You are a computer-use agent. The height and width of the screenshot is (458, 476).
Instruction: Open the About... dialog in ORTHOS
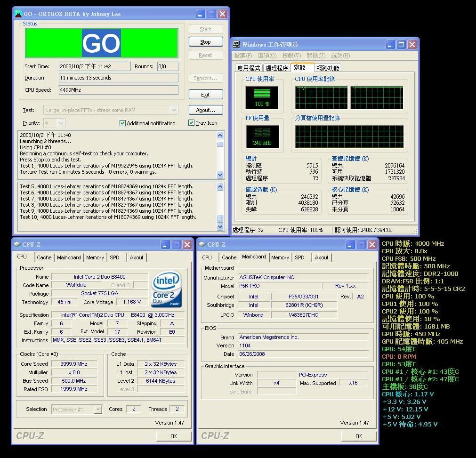(206, 110)
